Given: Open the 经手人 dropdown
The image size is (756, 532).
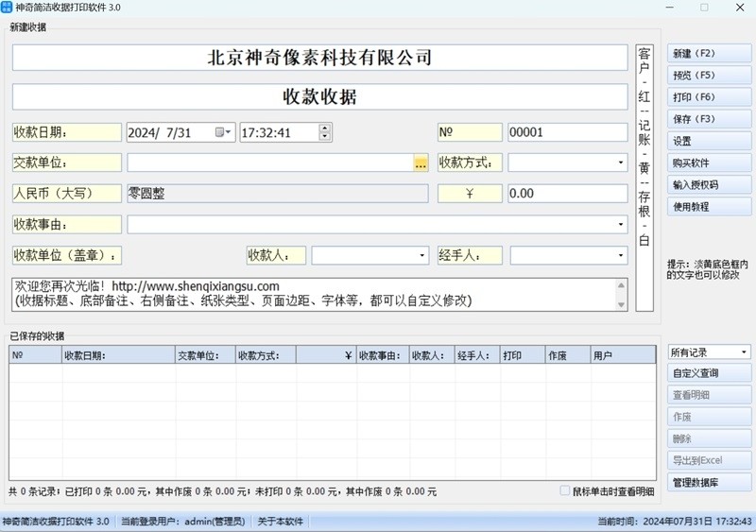Looking at the screenshot, I should 621,256.
